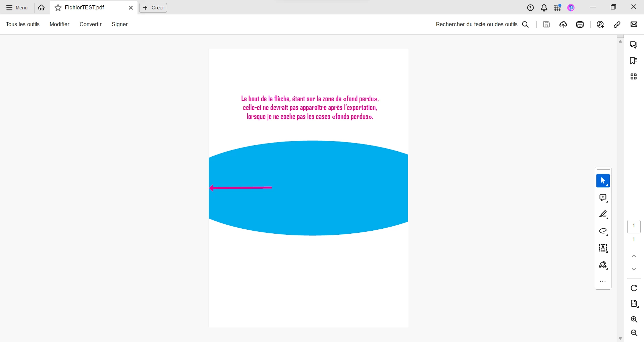The width and height of the screenshot is (644, 342).
Task: Choose the Fill and Sign pen tool
Action: pos(603,265)
